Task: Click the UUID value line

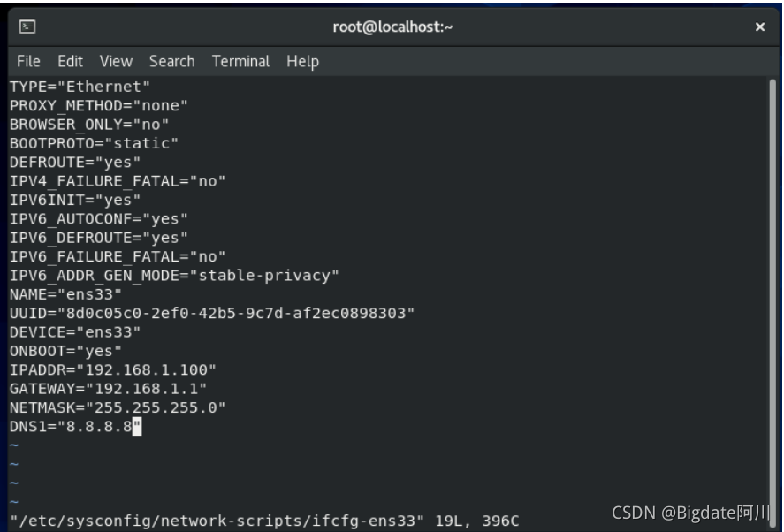Action: (x=212, y=314)
